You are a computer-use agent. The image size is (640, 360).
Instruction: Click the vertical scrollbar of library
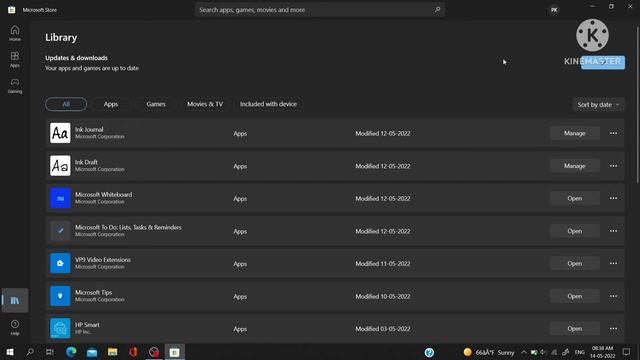[x=637, y=104]
